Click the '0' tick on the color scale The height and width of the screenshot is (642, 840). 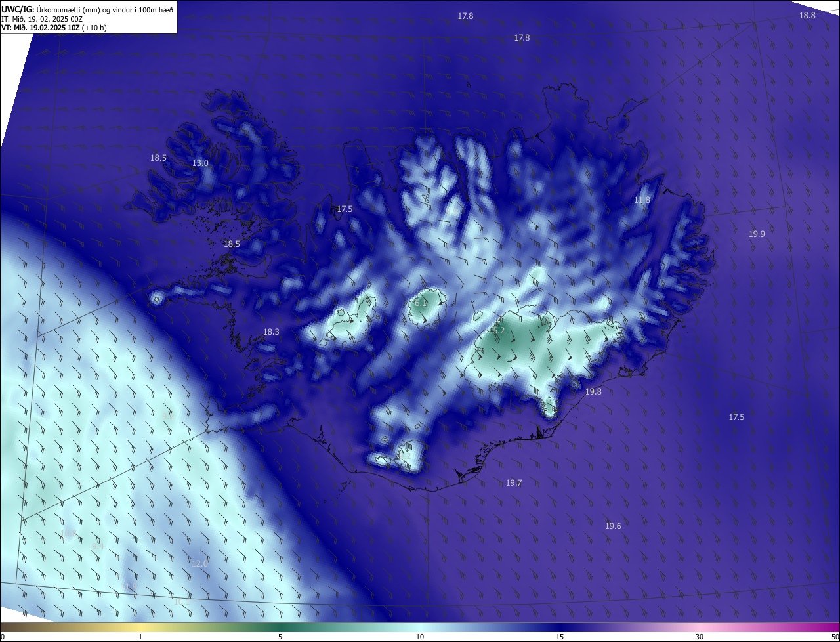pyautogui.click(x=3, y=637)
